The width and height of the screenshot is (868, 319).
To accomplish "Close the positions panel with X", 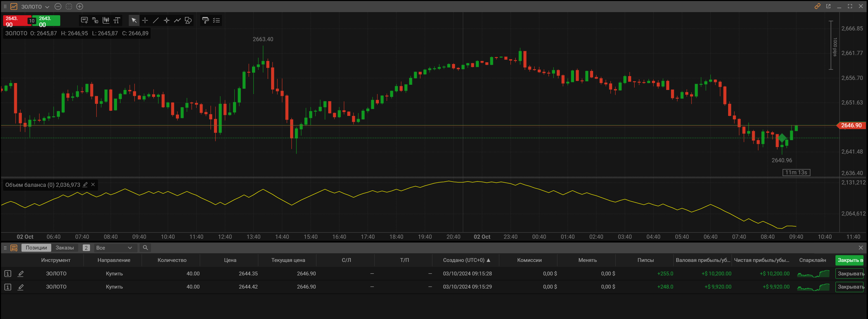I will click(861, 248).
